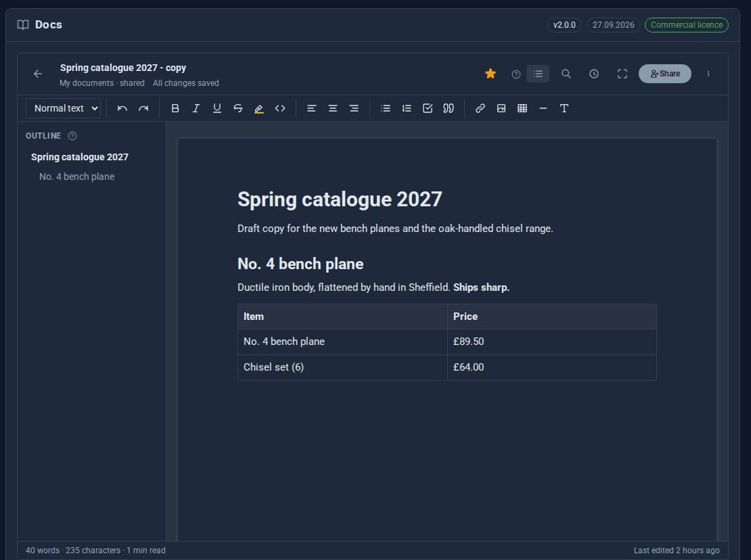Go back using the left arrow
This screenshot has width=751, height=560.
coord(38,74)
